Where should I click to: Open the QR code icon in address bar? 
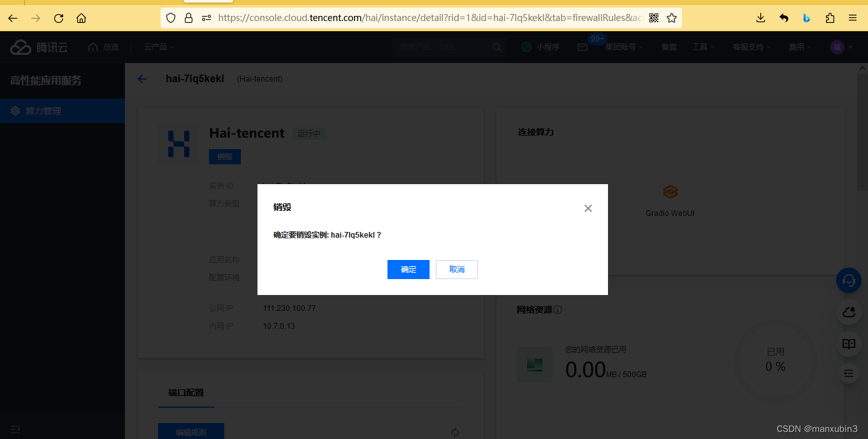tap(654, 18)
